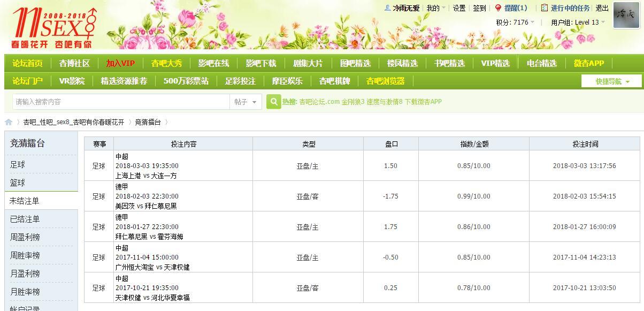Open the user avatar thumbnail
This screenshot has width=644, height=311.
coord(626,16)
